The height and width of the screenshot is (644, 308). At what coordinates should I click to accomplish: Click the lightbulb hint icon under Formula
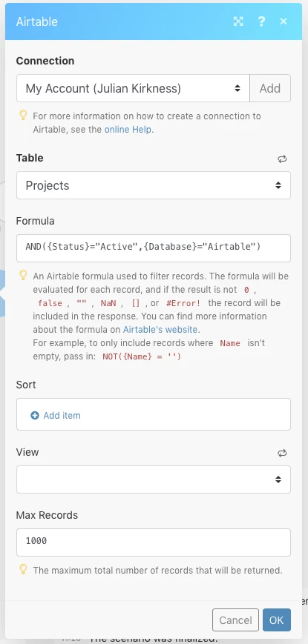pyautogui.click(x=24, y=275)
